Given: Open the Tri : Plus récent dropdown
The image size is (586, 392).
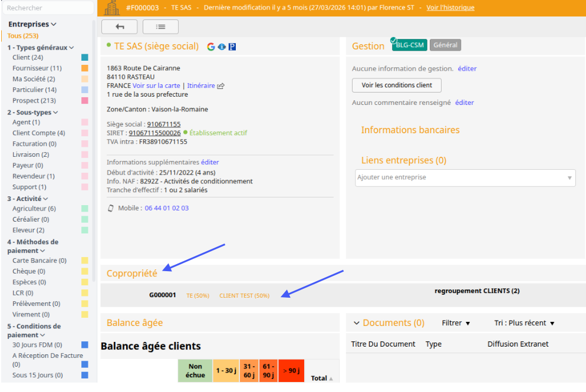Looking at the screenshot, I should [524, 323].
